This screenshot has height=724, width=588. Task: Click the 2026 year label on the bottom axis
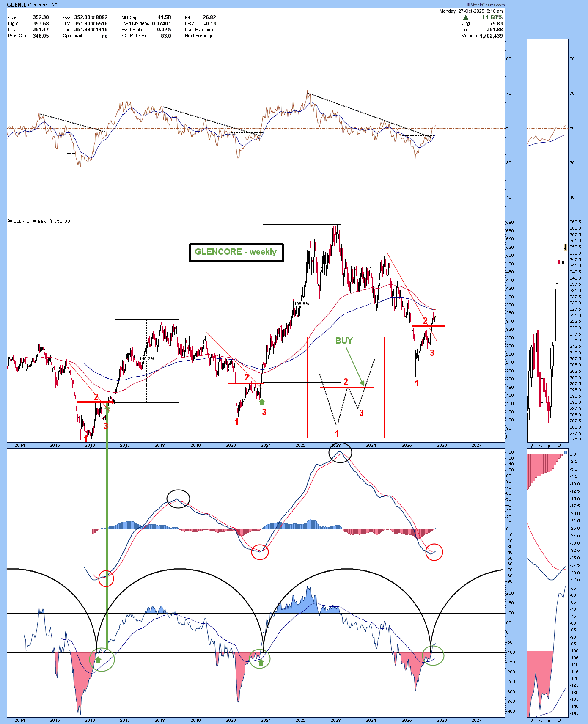442,720
